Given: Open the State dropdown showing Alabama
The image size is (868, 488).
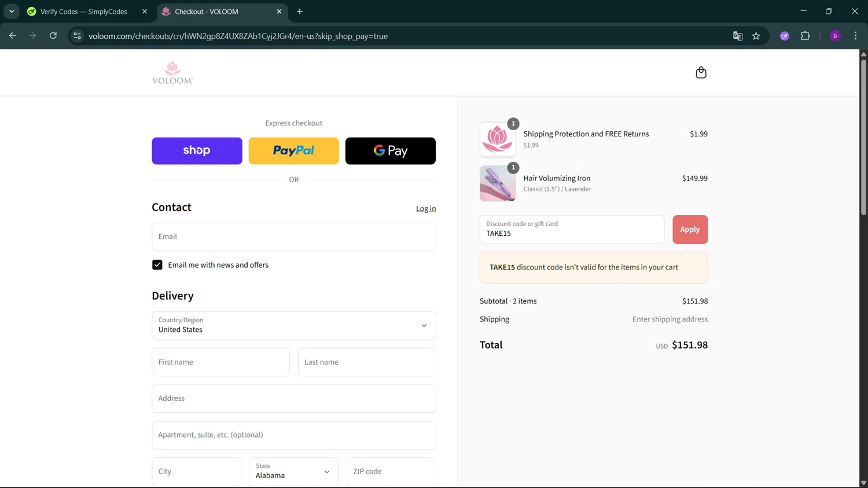Looking at the screenshot, I should 294,471.
